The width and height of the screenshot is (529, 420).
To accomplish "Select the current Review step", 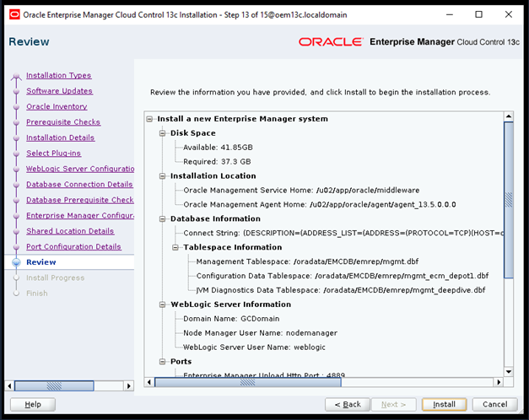I will tap(41, 262).
